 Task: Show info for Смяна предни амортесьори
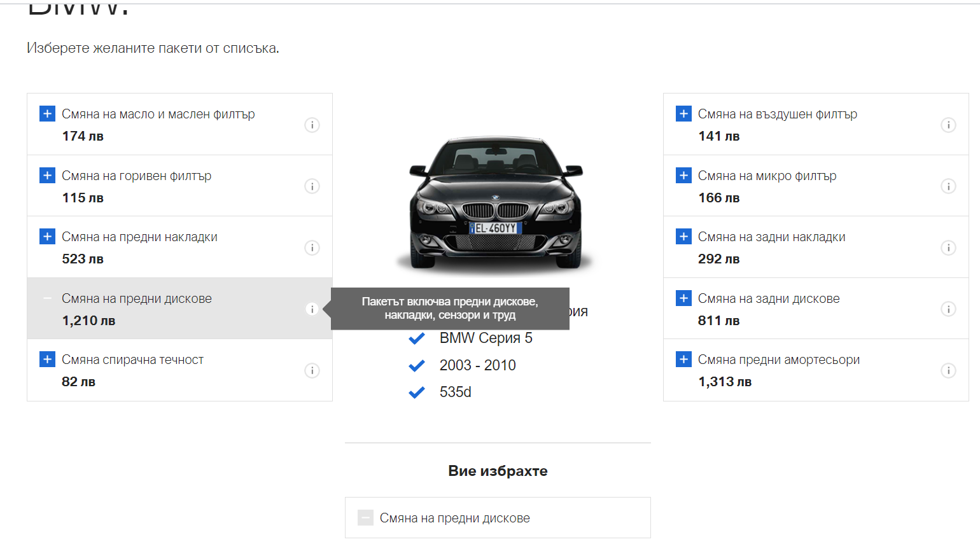(948, 370)
